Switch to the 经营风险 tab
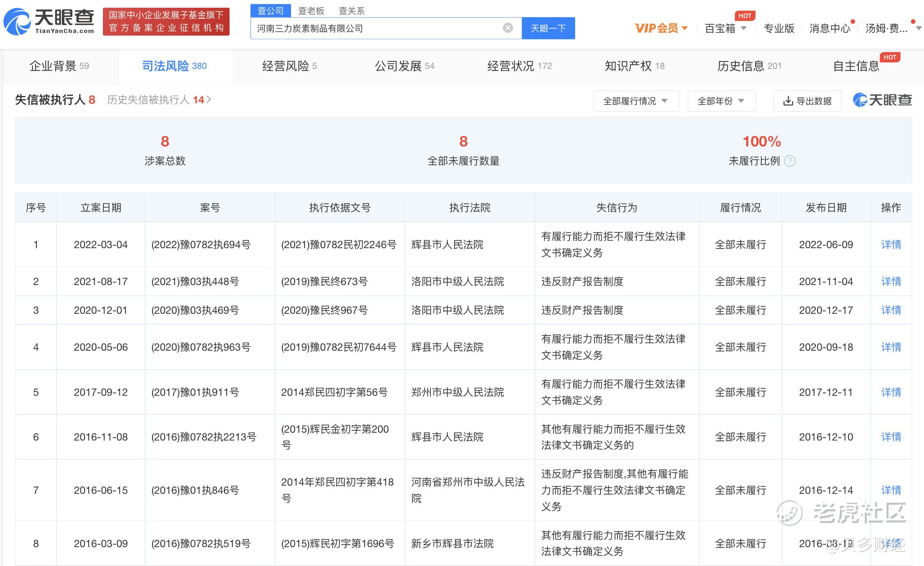Viewport: 924px width, 566px height. coord(289,66)
